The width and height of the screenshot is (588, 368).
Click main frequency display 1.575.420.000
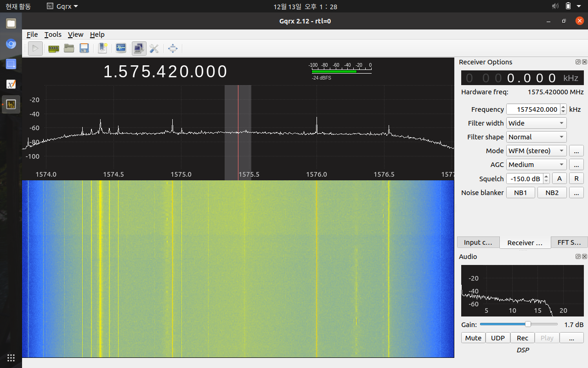tap(165, 72)
